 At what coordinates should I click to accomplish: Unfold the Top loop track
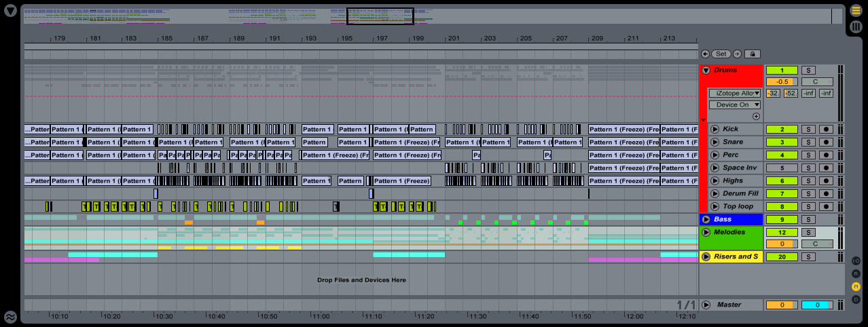[715, 206]
